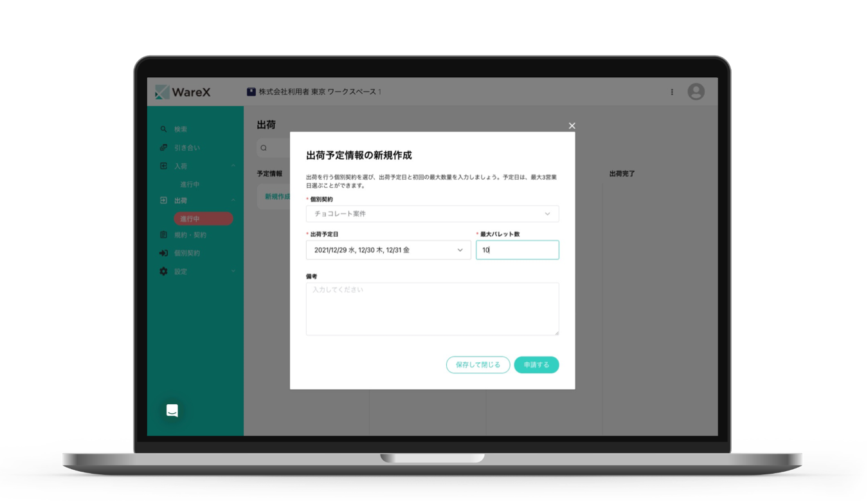The height and width of the screenshot is (502, 868).
Task: Open 引き合い via its sidebar icon
Action: pos(163,147)
